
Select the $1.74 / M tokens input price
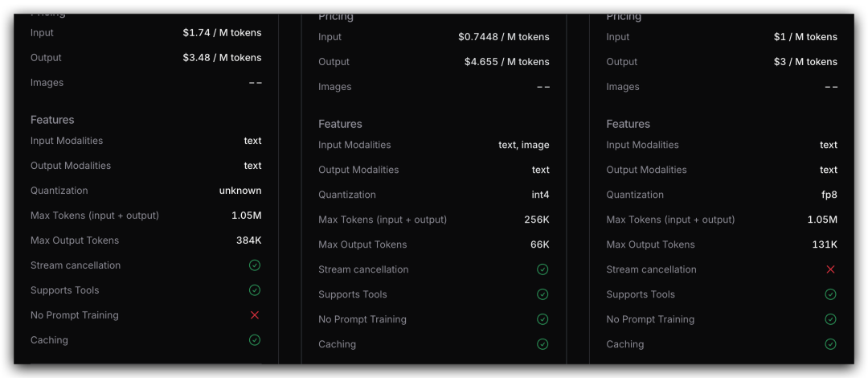222,33
